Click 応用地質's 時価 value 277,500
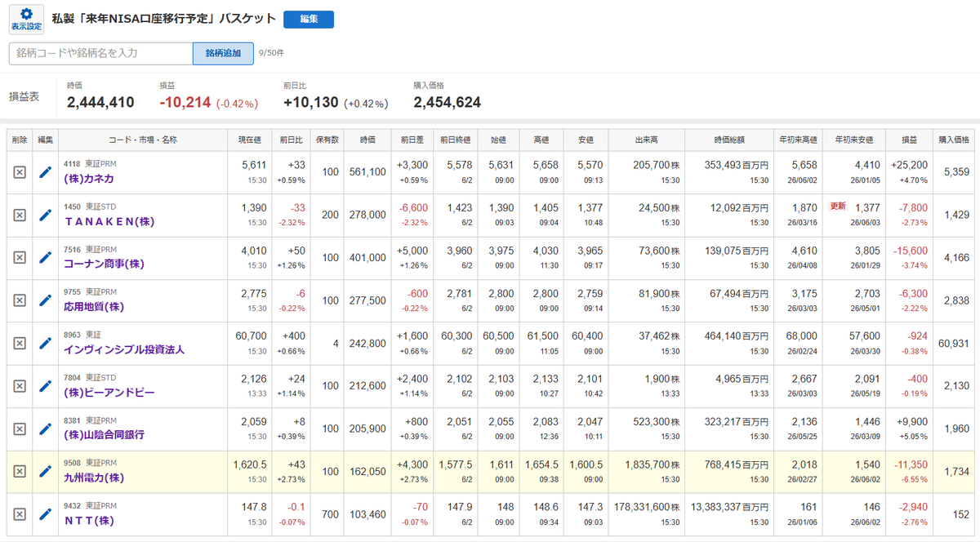 [367, 300]
